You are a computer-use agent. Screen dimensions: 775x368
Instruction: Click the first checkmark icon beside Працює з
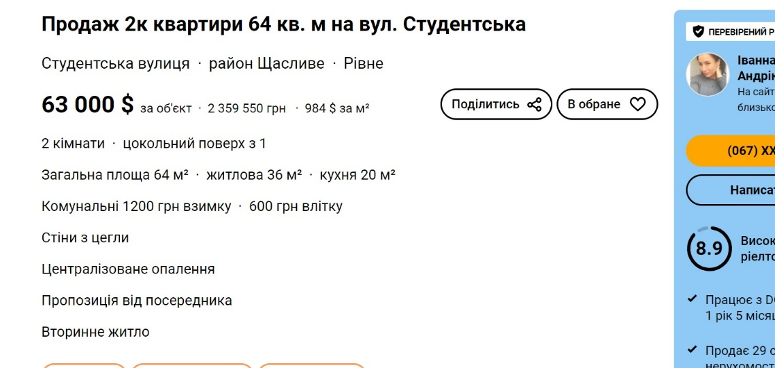[692, 299]
